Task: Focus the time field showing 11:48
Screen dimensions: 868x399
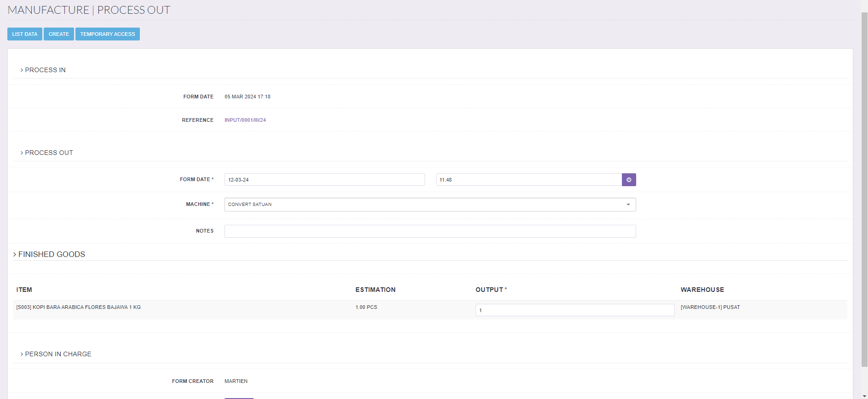Action: tap(529, 180)
